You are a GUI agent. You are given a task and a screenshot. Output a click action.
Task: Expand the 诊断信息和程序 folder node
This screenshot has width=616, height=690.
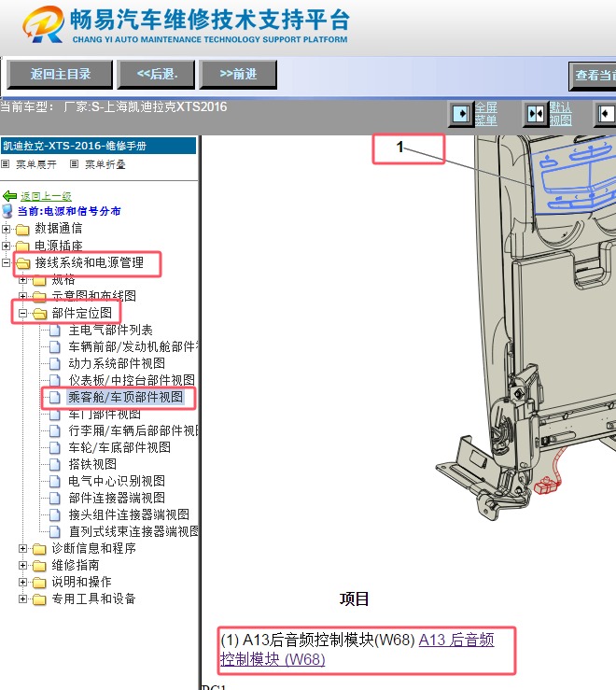[x=22, y=548]
